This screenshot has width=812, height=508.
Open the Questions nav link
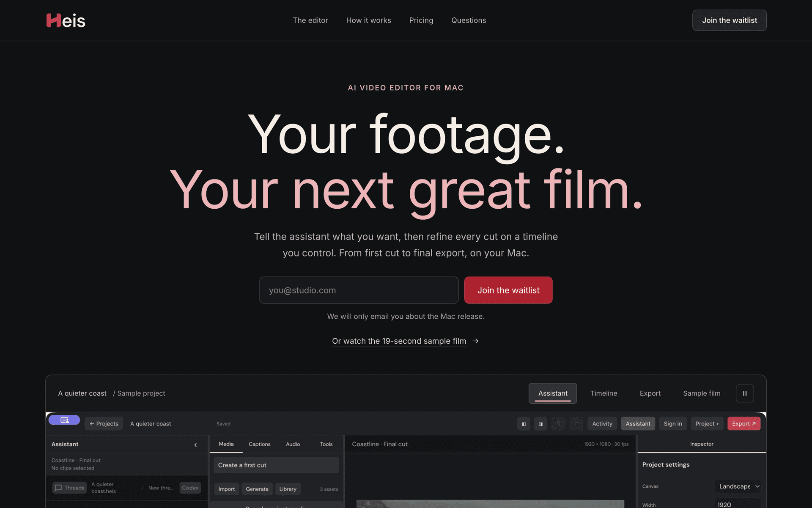click(469, 20)
